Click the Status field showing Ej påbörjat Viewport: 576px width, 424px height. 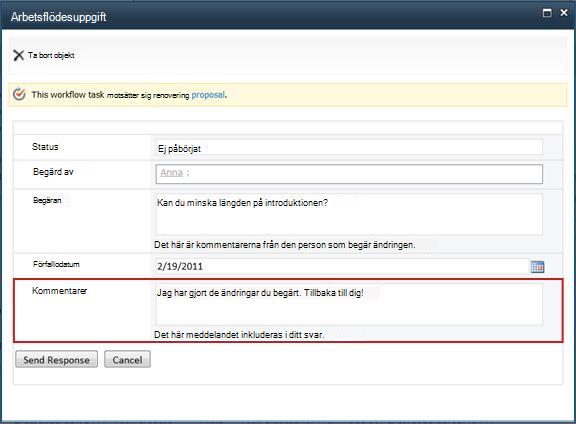[349, 148]
